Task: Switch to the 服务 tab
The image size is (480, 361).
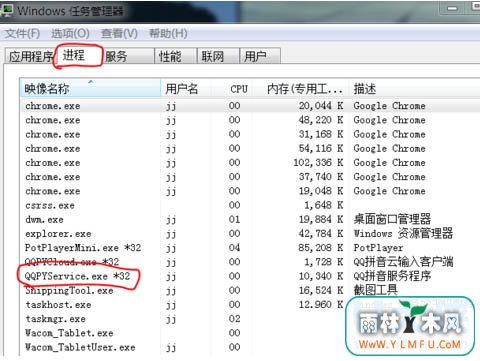Action: (128, 56)
